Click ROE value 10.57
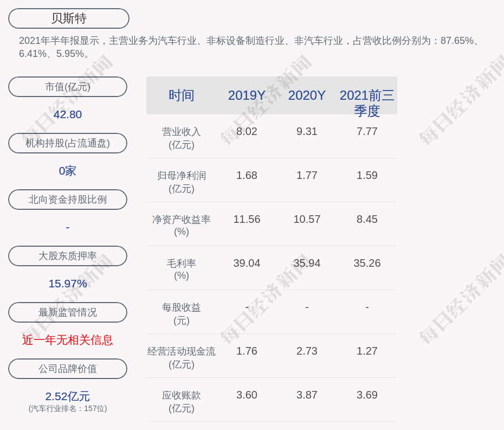 (x=307, y=220)
